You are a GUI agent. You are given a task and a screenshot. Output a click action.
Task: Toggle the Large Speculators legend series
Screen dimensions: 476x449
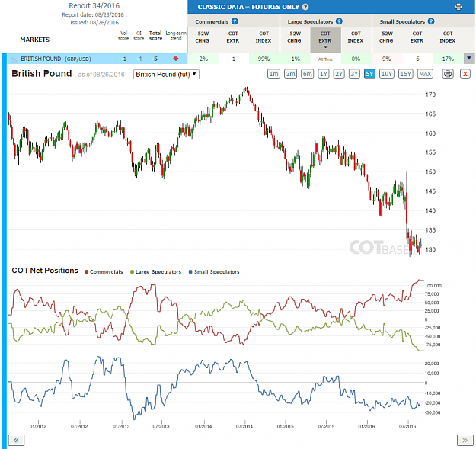coord(155,272)
